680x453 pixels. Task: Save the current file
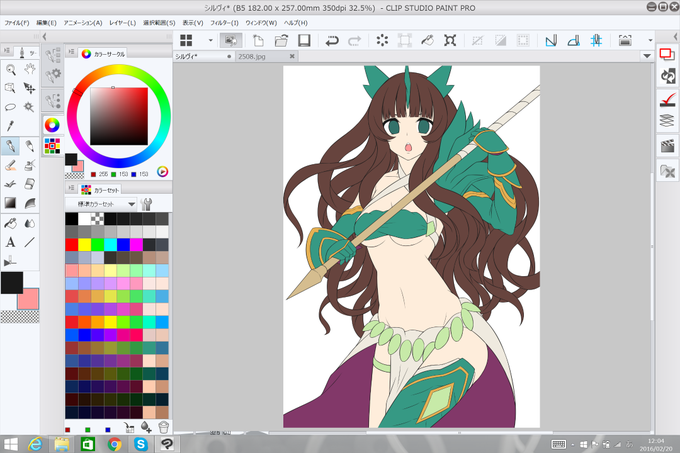coord(304,40)
